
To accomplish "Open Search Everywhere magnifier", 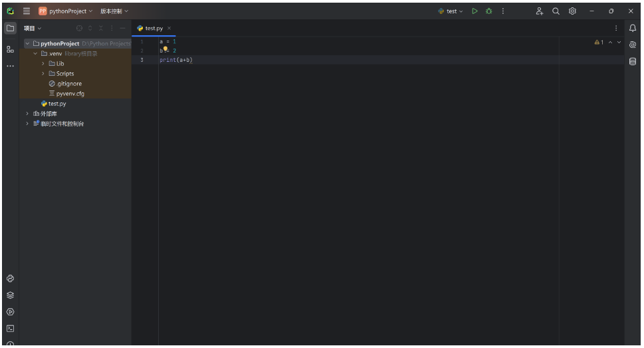I will 556,11.
